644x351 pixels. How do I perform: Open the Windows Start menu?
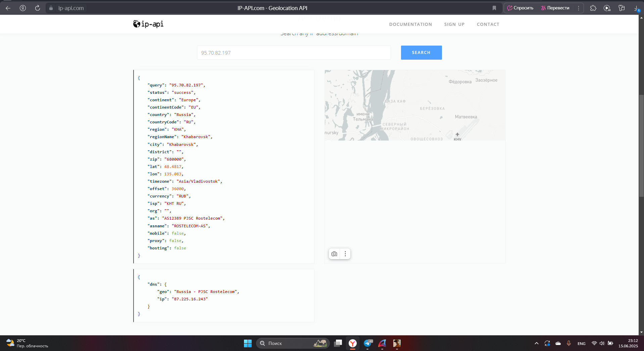[248, 343]
